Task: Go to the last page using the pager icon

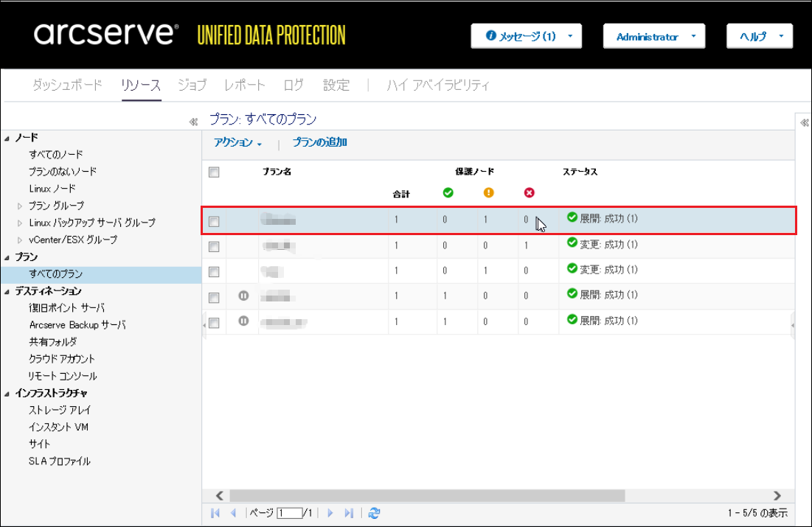Action: click(x=349, y=513)
